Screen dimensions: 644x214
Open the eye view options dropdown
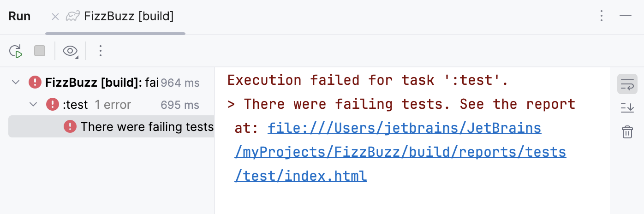tap(71, 51)
